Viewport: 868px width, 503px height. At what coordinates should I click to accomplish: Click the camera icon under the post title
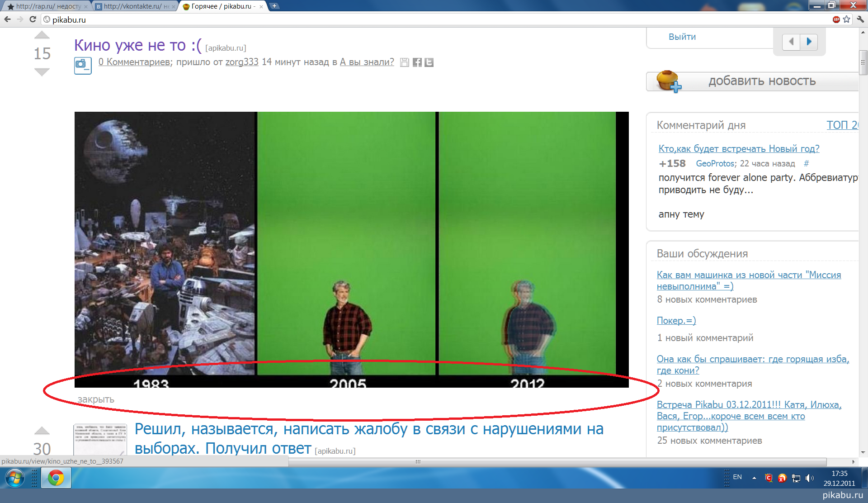point(83,65)
